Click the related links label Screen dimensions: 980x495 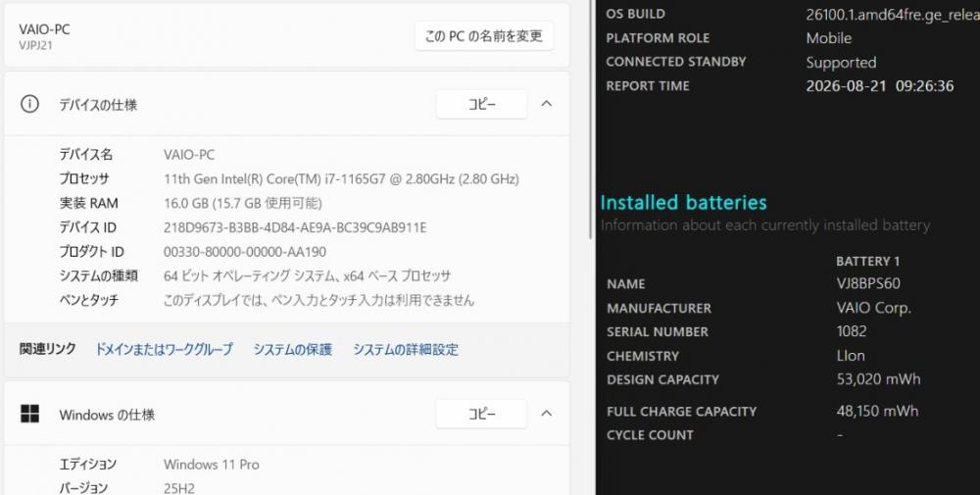[47, 349]
